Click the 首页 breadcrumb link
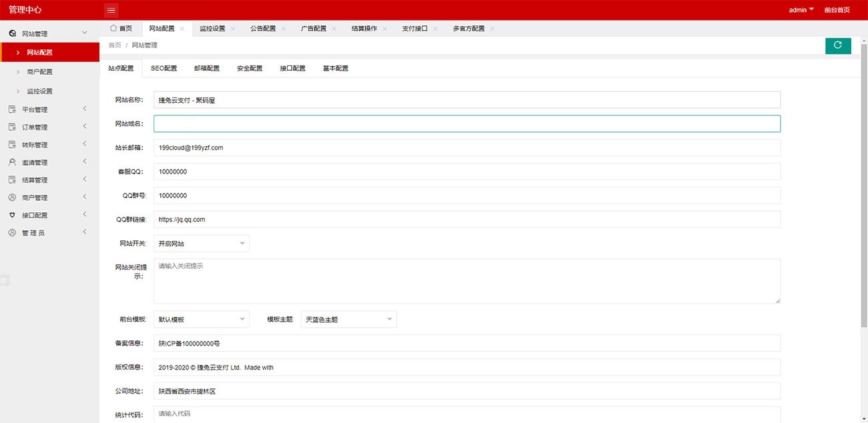Image resolution: width=868 pixels, height=423 pixels. pos(115,45)
